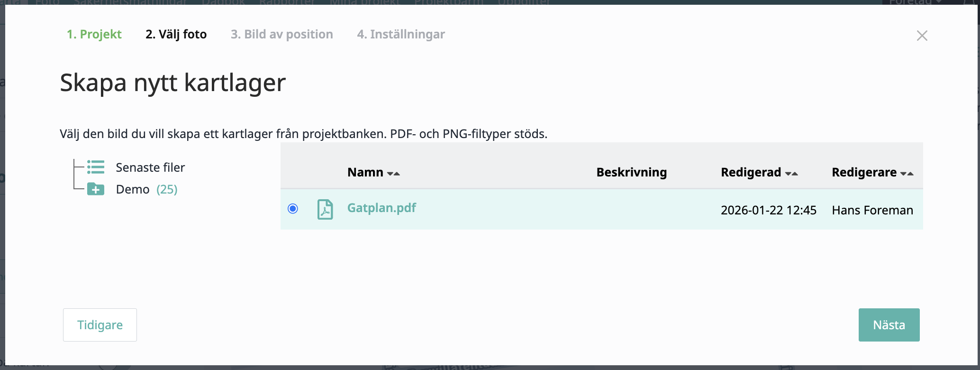Sort by Redigerare using its sort arrows
Image resolution: width=980 pixels, height=370 pixels.
[907, 174]
